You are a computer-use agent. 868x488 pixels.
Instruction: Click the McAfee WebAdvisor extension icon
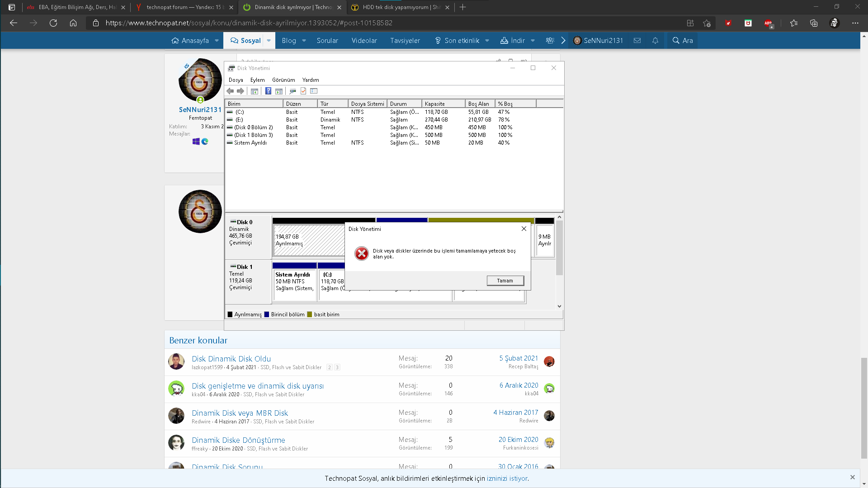[x=748, y=23]
